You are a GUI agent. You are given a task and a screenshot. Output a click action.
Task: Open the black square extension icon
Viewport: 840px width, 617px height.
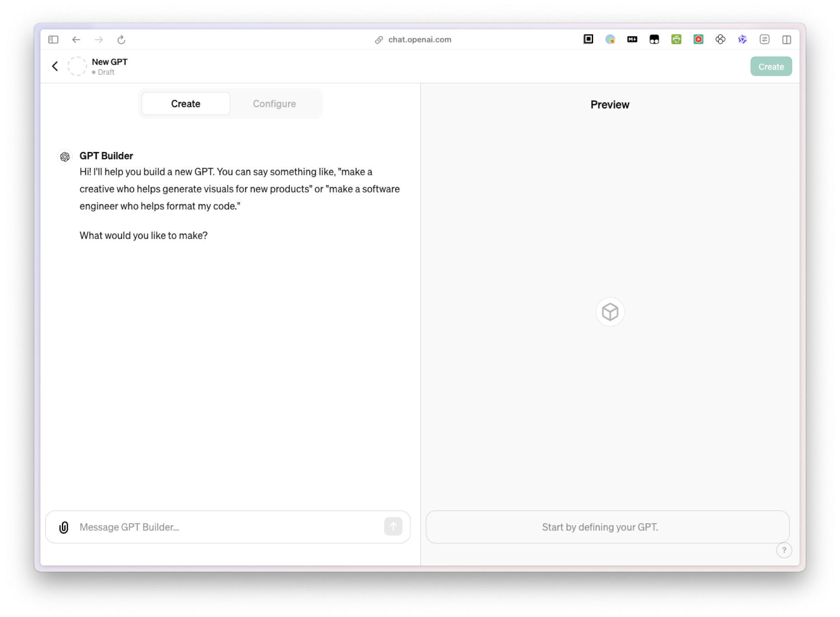(588, 39)
